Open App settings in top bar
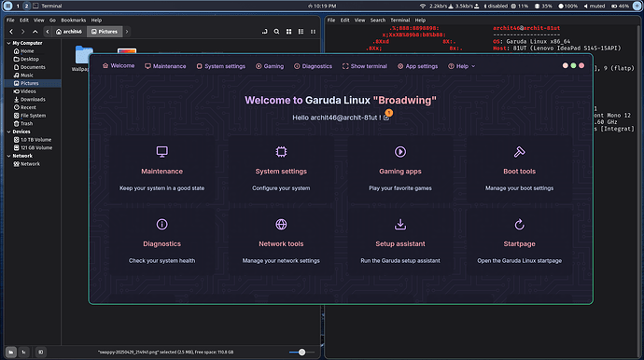Viewport: 644px width, 360px height. (417, 66)
